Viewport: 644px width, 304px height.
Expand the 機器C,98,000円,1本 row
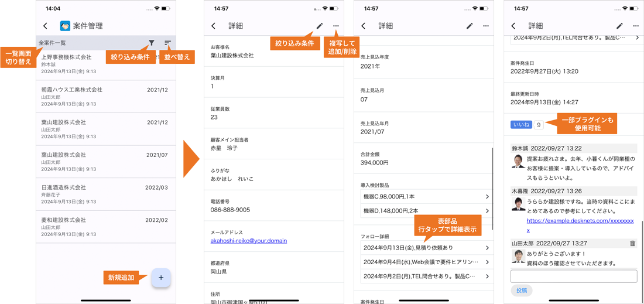coord(425,196)
